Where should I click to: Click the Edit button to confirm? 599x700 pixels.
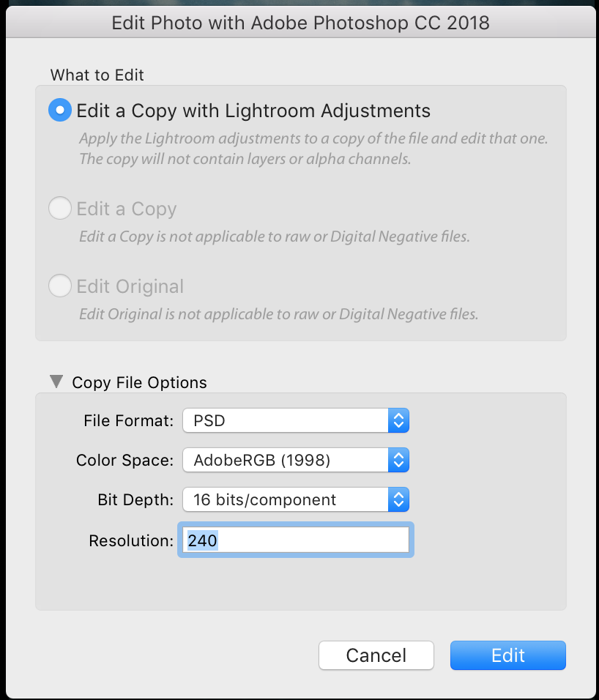click(507, 655)
